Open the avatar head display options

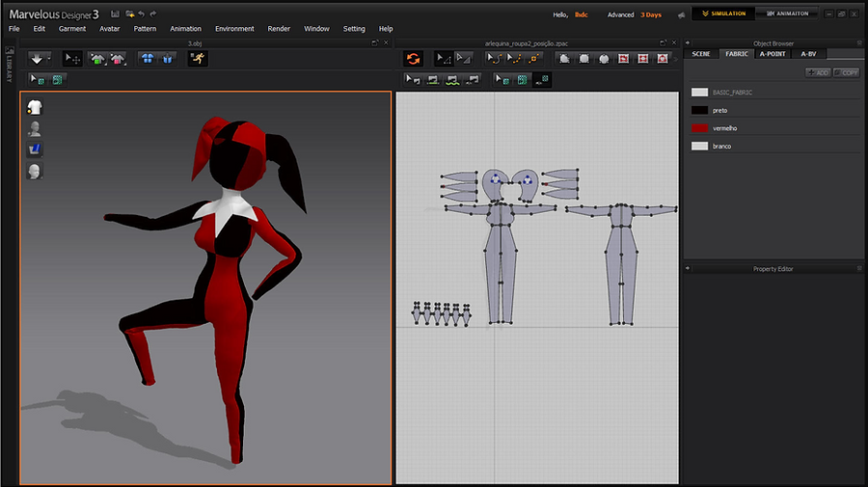(35, 171)
